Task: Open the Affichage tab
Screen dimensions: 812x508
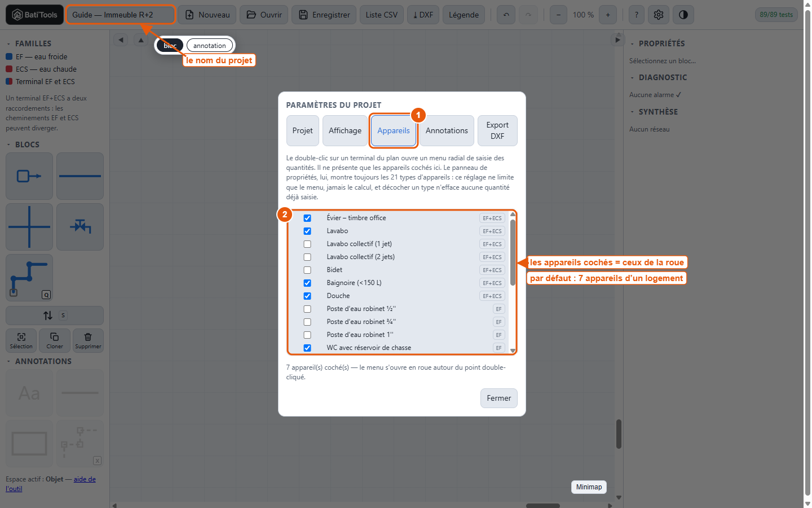Action: coord(345,130)
